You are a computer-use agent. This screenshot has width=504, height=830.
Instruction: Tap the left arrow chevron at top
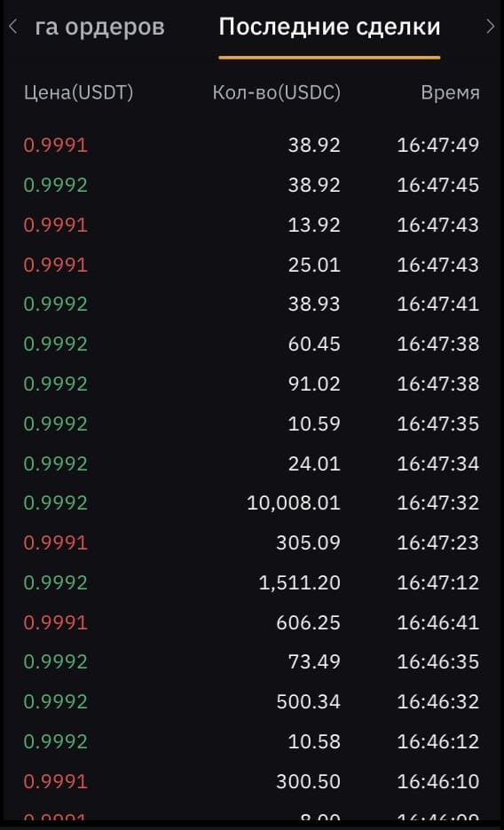(x=13, y=27)
